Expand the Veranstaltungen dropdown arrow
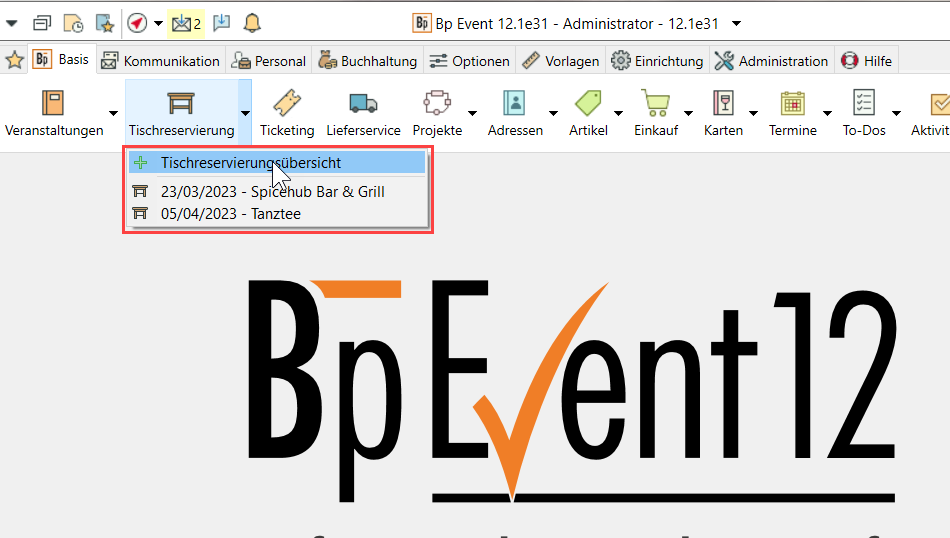This screenshot has height=538, width=950. coord(113,112)
